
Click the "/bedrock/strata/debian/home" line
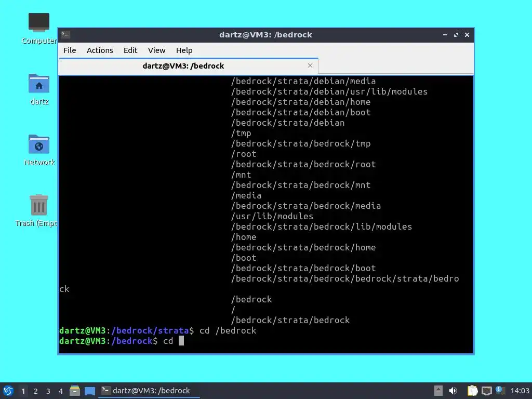coord(301,102)
